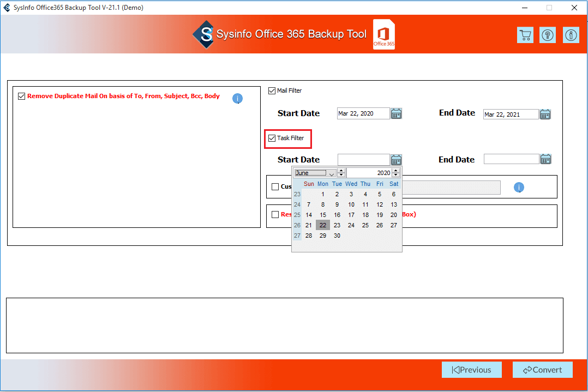
Task: Select June 3 in the calendar
Action: 351,194
